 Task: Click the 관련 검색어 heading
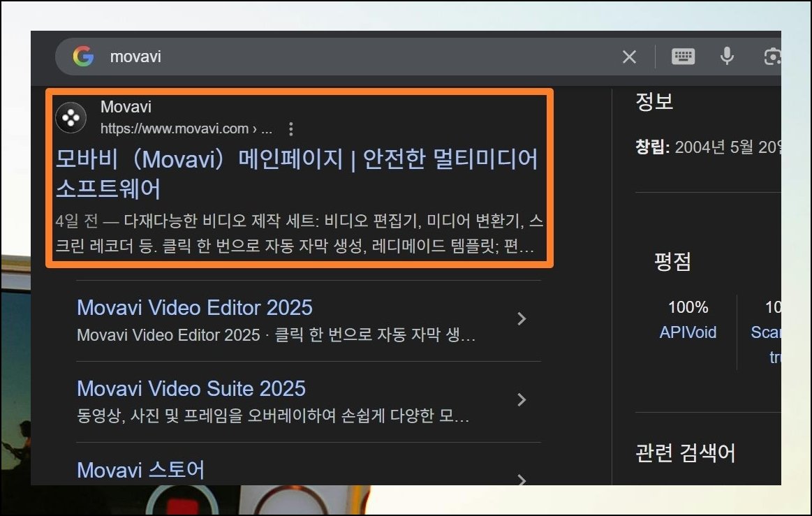(685, 453)
